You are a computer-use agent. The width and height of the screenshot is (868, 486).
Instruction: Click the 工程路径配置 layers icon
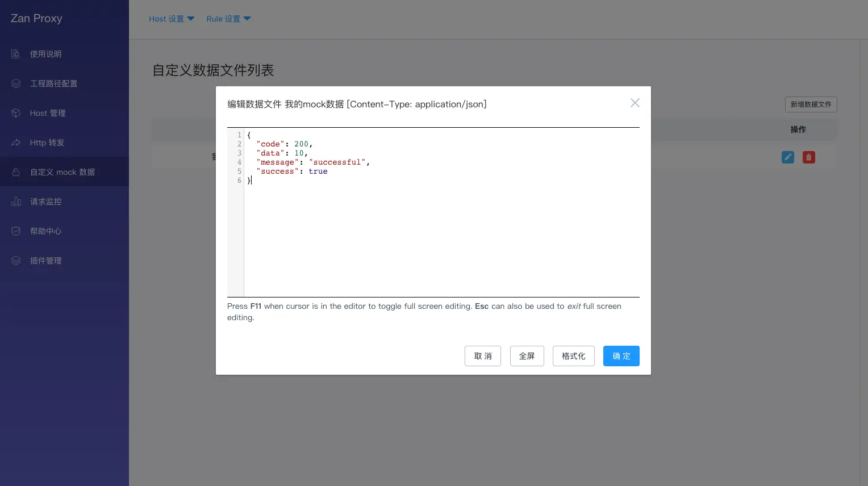16,83
